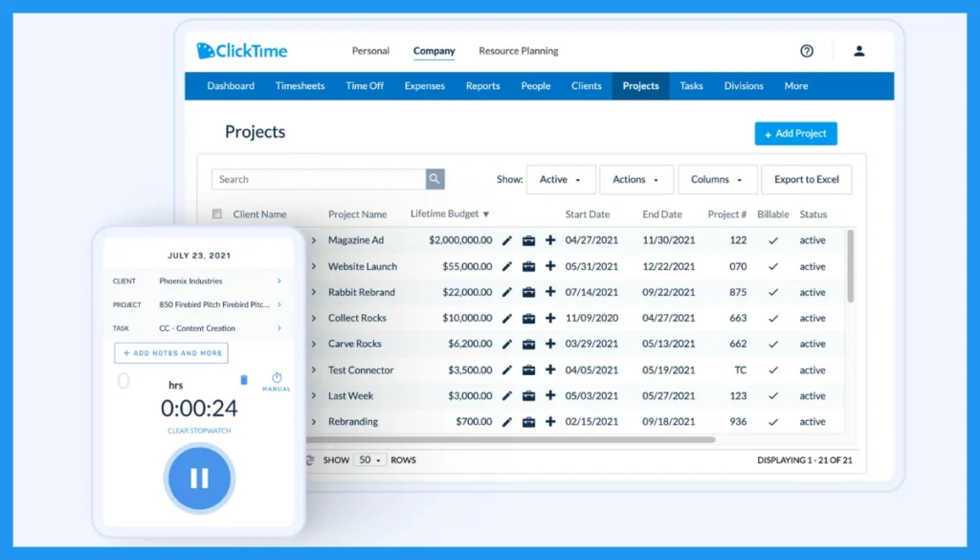Sort by the Project Name column header
This screenshot has height=560, width=980.
pyautogui.click(x=358, y=214)
